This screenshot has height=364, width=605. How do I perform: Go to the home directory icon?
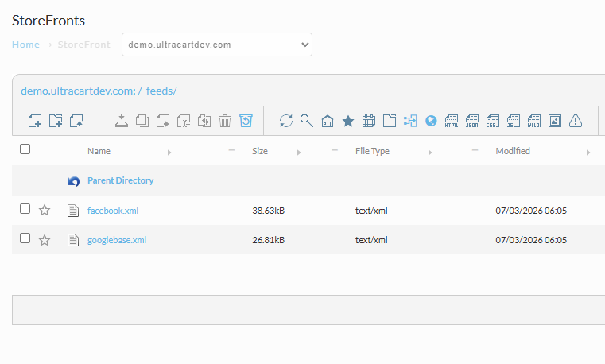pos(328,121)
